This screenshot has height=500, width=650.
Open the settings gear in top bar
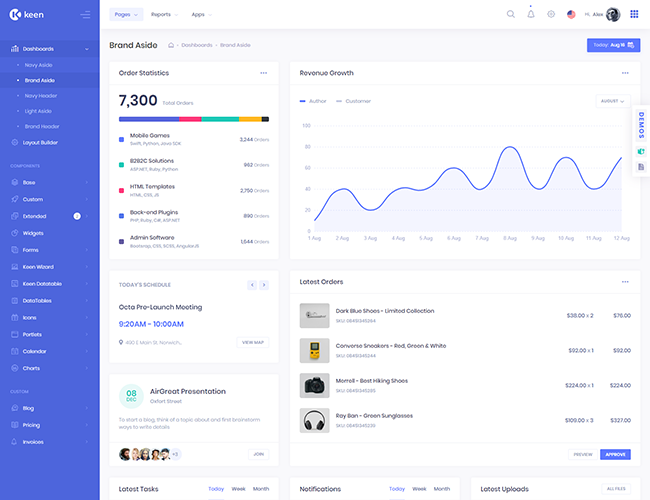551,14
